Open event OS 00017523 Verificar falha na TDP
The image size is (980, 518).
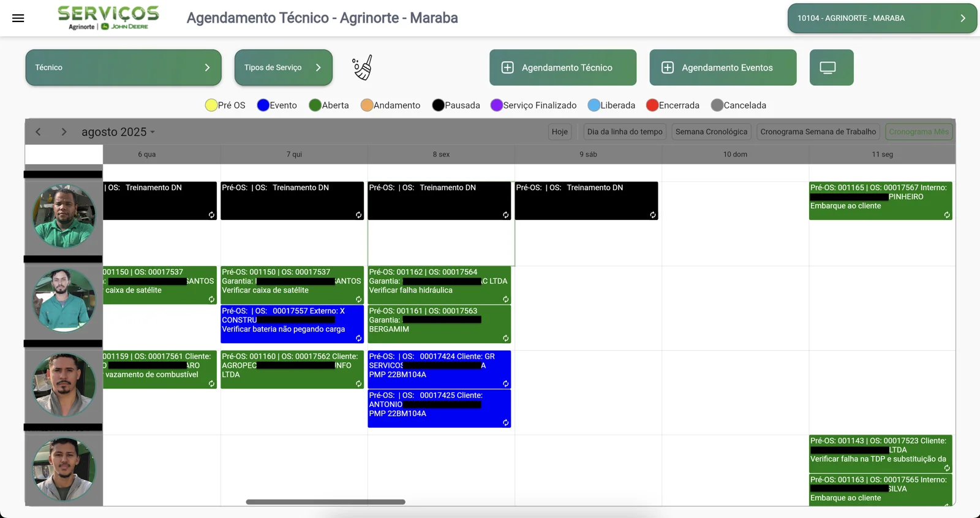click(880, 454)
